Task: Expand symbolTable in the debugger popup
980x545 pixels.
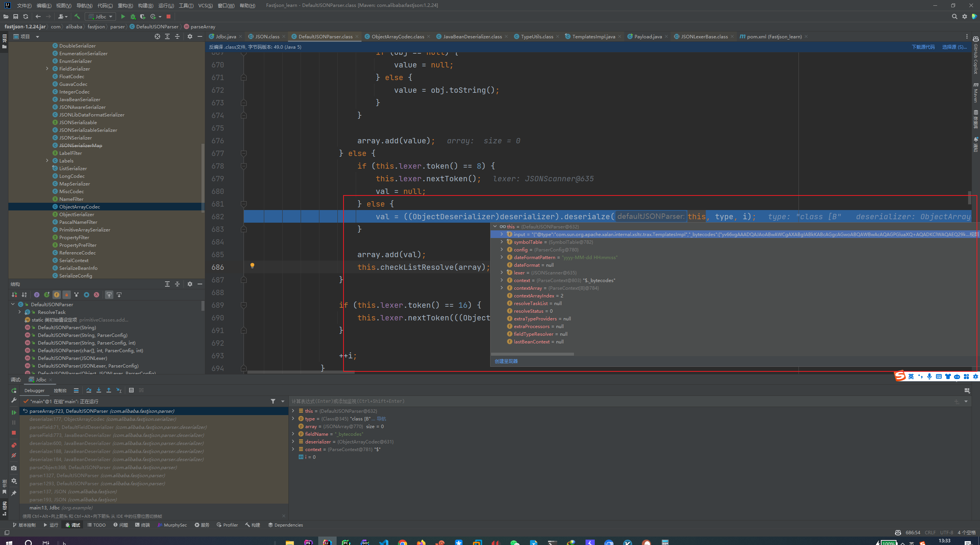Action: [502, 242]
